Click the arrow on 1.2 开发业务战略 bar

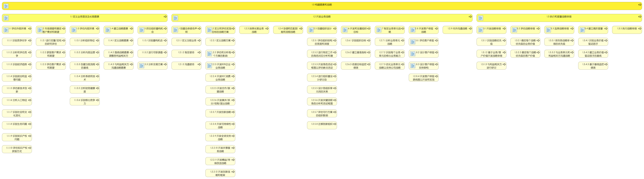click(470, 17)
